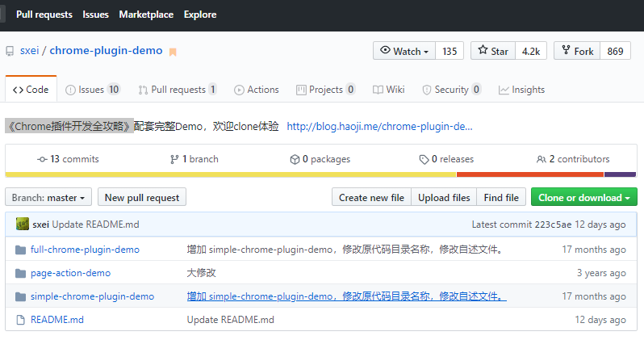Open Explore in top navigation
Viewport: 644px width, 340px height.
tap(200, 15)
